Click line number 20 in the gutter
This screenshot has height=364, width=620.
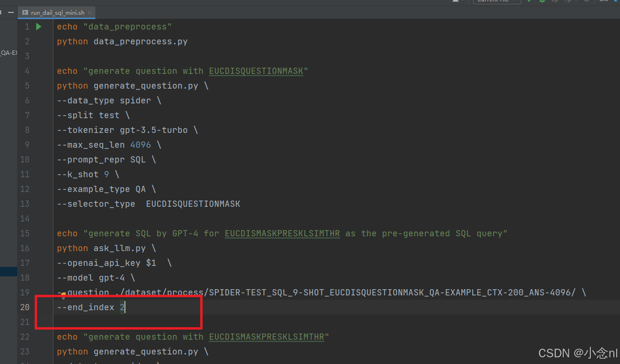pos(25,307)
